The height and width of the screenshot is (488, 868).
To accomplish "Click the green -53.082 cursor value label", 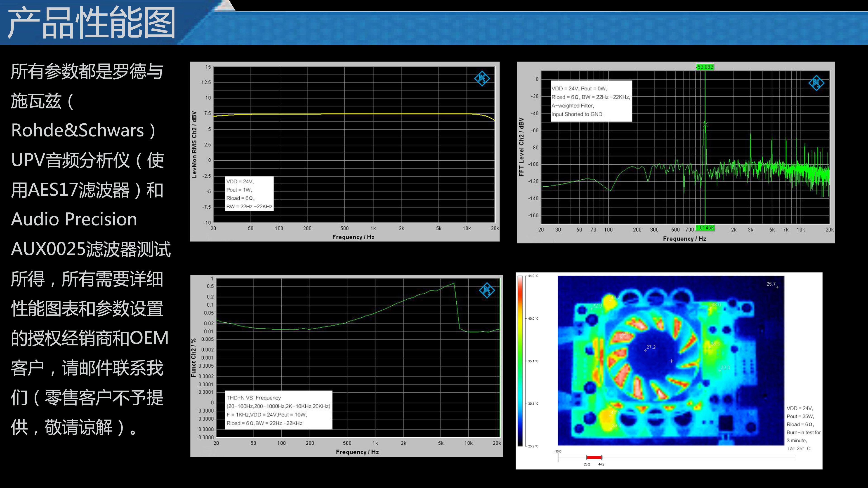I will 705,67.
